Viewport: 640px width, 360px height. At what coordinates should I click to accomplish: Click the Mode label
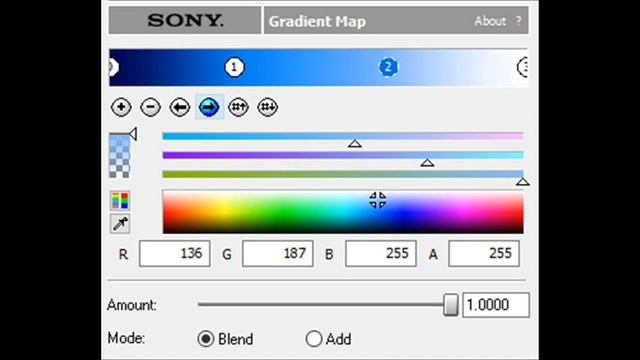point(126,338)
